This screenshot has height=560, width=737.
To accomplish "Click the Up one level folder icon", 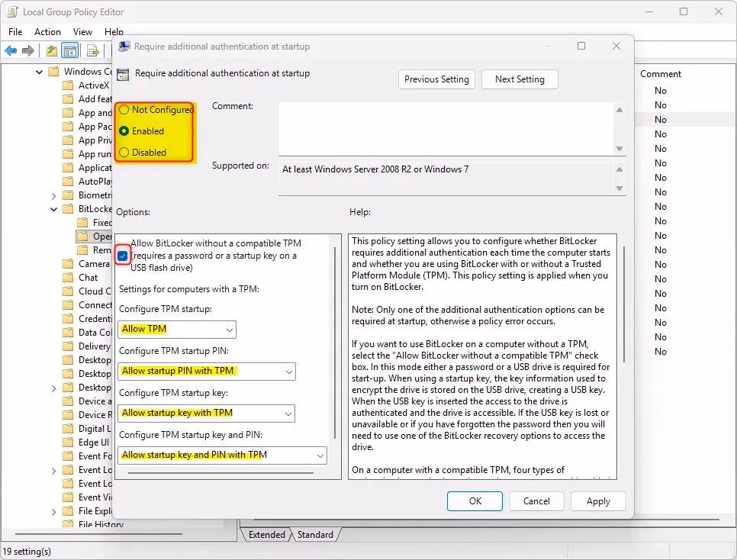I will 52,51.
